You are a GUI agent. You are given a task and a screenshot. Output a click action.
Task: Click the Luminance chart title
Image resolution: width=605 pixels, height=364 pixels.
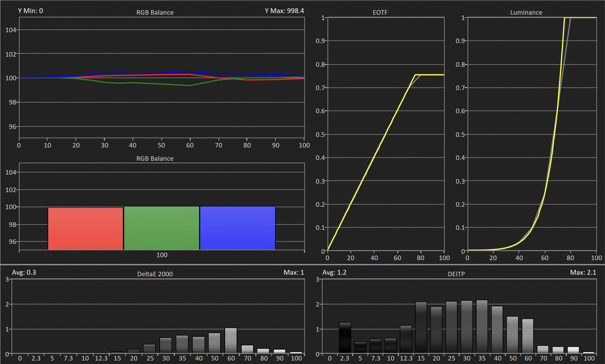[526, 12]
